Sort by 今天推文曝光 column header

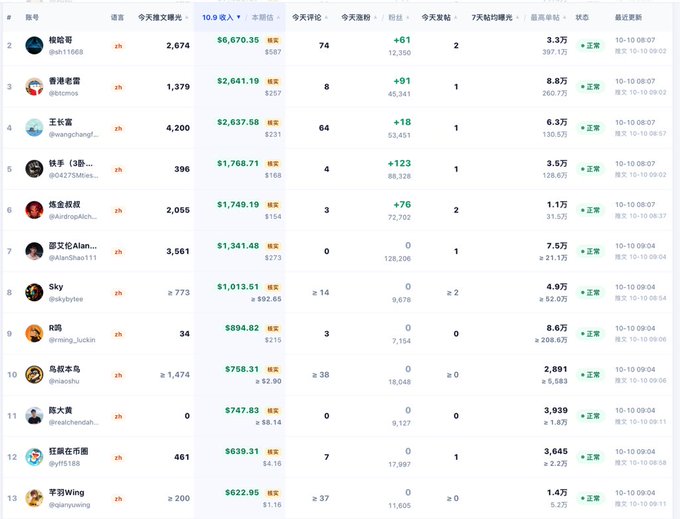(x=163, y=17)
